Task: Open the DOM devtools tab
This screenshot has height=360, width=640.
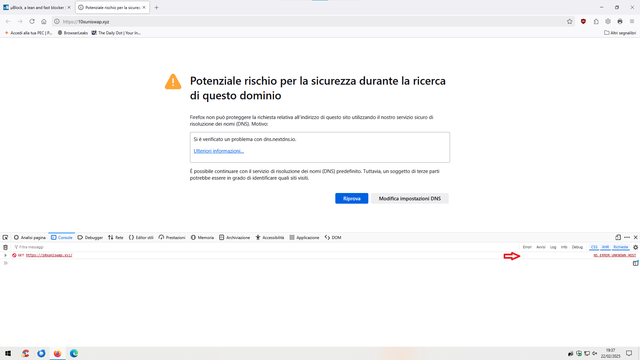Action: click(x=333, y=237)
